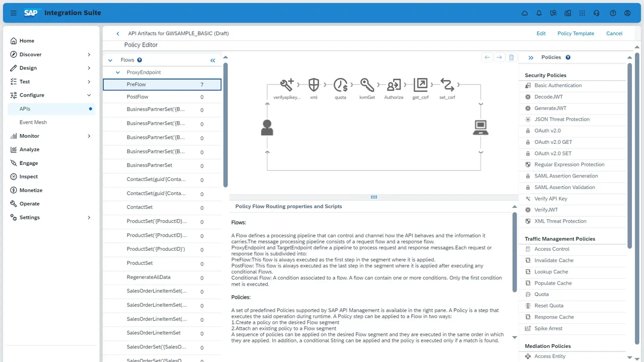Viewport: 644px width, 362px height.
Task: Click the help icon next to Policies
Action: pyautogui.click(x=568, y=57)
